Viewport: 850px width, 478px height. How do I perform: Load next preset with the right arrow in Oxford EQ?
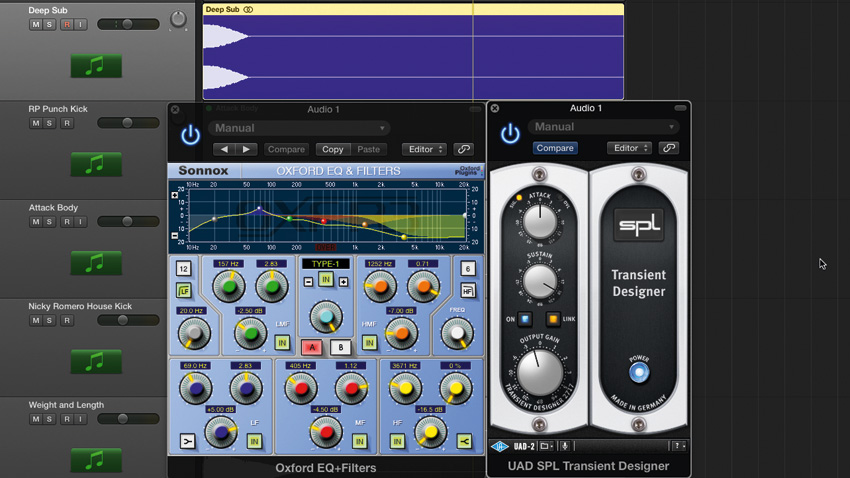[x=246, y=149]
